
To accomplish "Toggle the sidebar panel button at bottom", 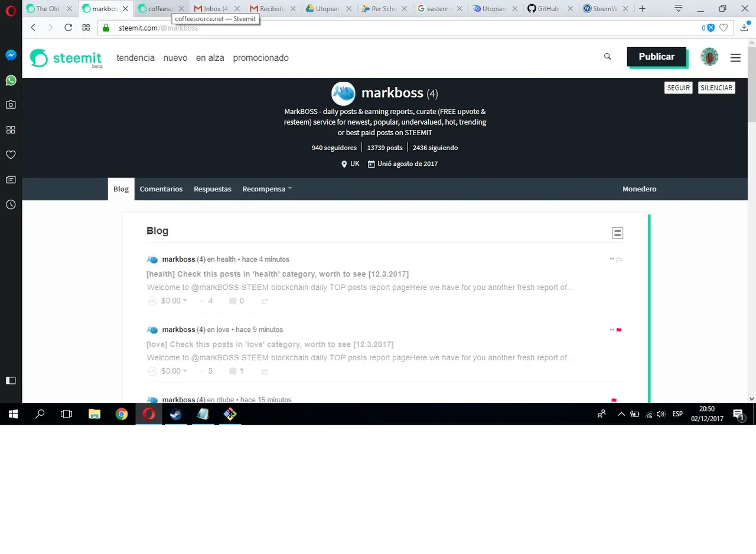I will [11, 380].
